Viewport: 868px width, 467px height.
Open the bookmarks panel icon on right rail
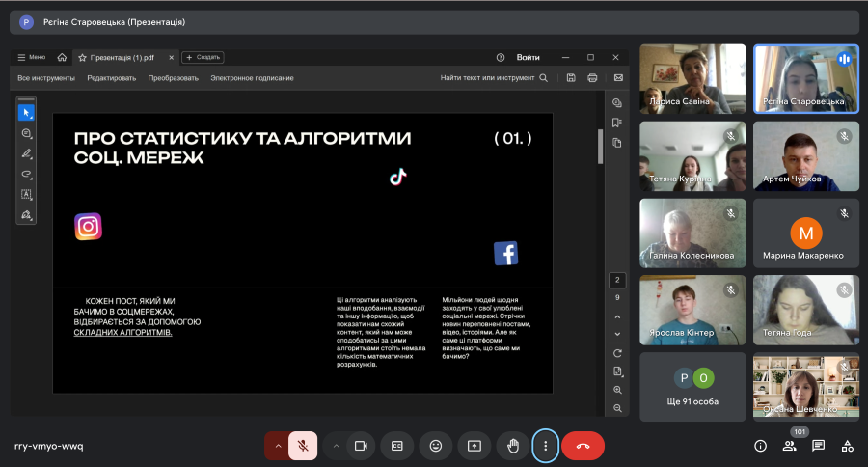(617, 123)
